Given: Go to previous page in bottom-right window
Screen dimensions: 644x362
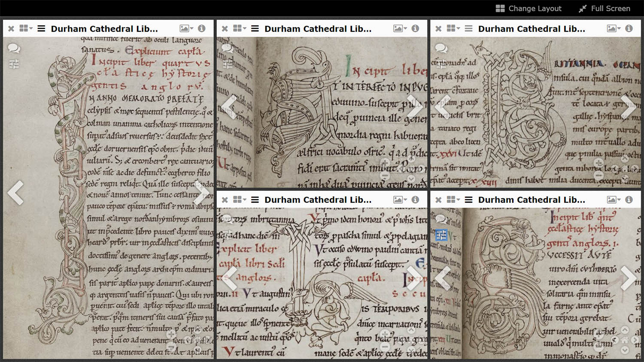Looking at the screenshot, I should coord(443,278).
